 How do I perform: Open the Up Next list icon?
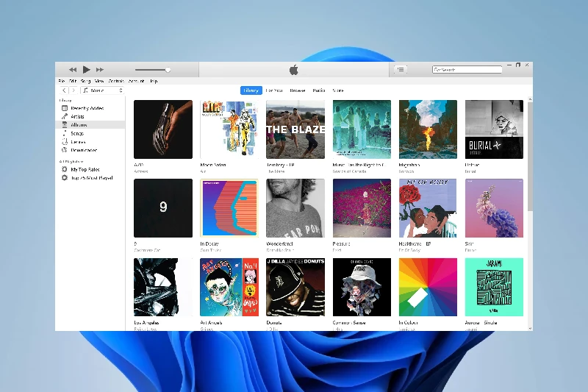[400, 69]
